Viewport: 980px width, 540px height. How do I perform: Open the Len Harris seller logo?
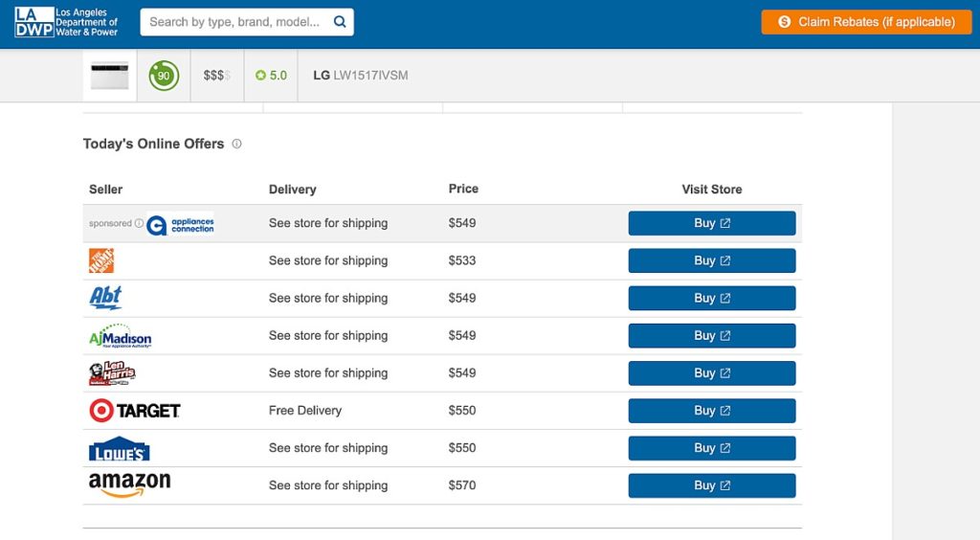(x=112, y=373)
